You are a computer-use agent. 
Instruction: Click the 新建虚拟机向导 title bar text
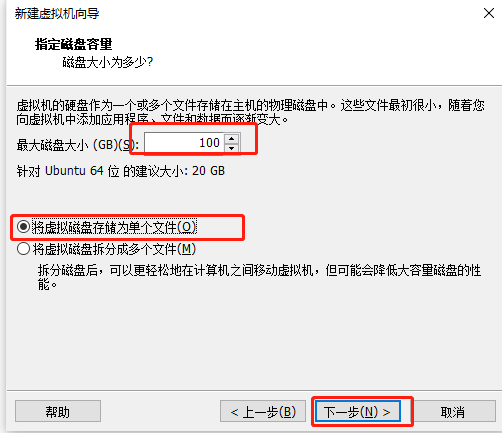(x=57, y=14)
